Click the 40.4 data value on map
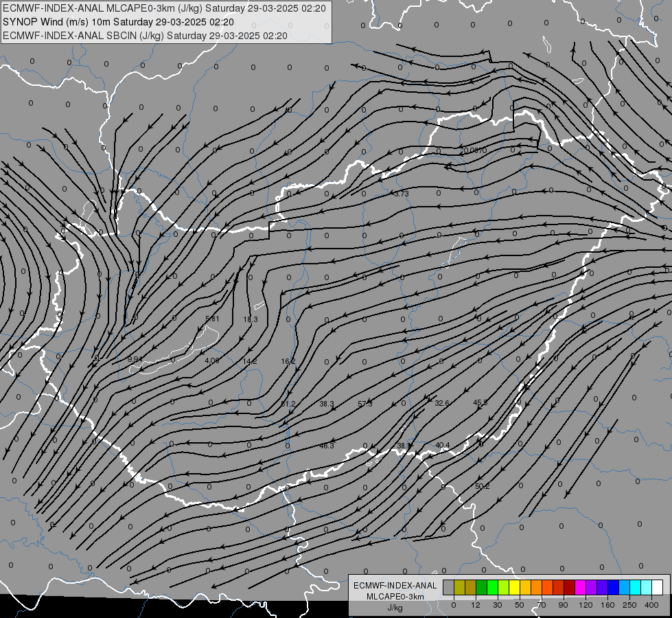The width and height of the screenshot is (672, 618). [x=443, y=446]
